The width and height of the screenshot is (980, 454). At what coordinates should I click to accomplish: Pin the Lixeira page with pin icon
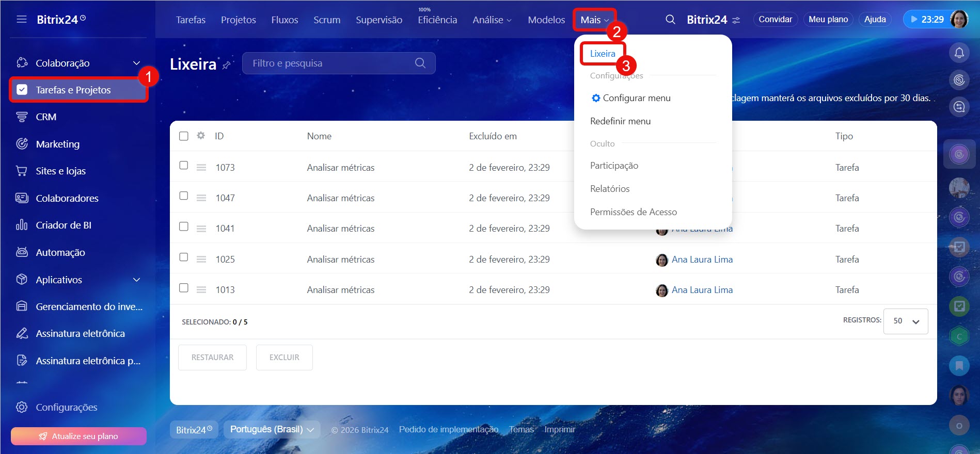tap(226, 66)
